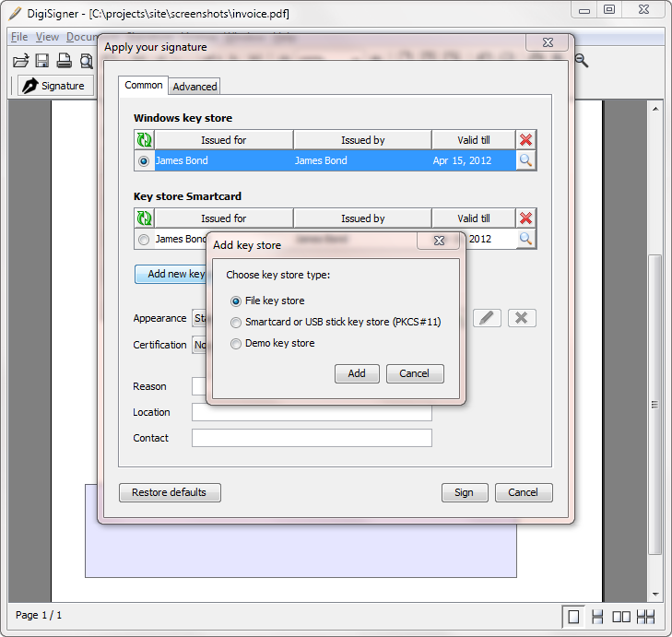
Task: Delete appearance with the gray X icon
Action: point(522,318)
